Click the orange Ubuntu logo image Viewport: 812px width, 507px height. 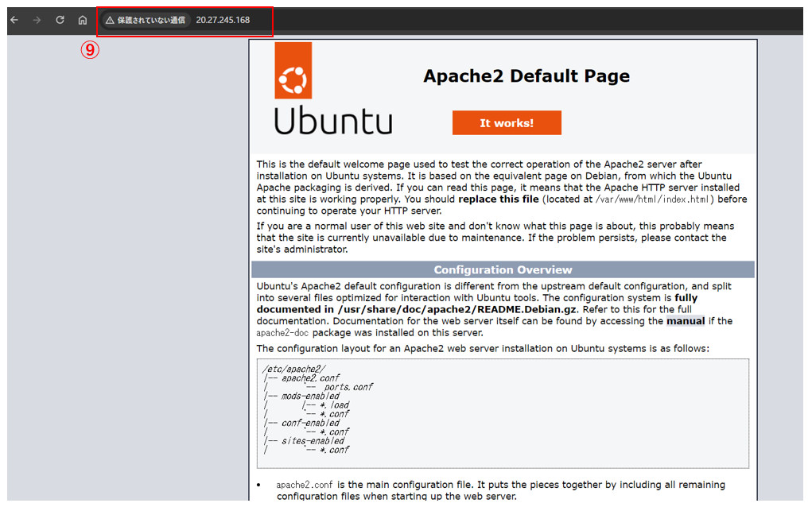click(x=293, y=71)
